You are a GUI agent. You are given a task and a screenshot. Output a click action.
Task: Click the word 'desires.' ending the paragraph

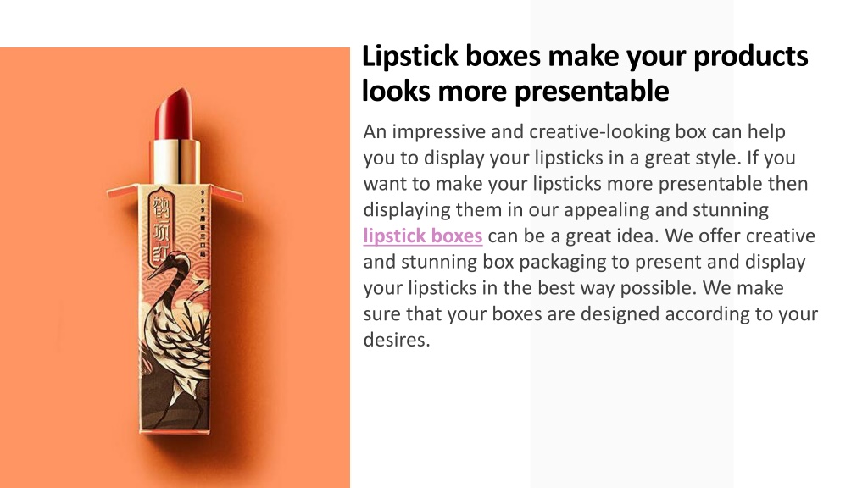[397, 339]
